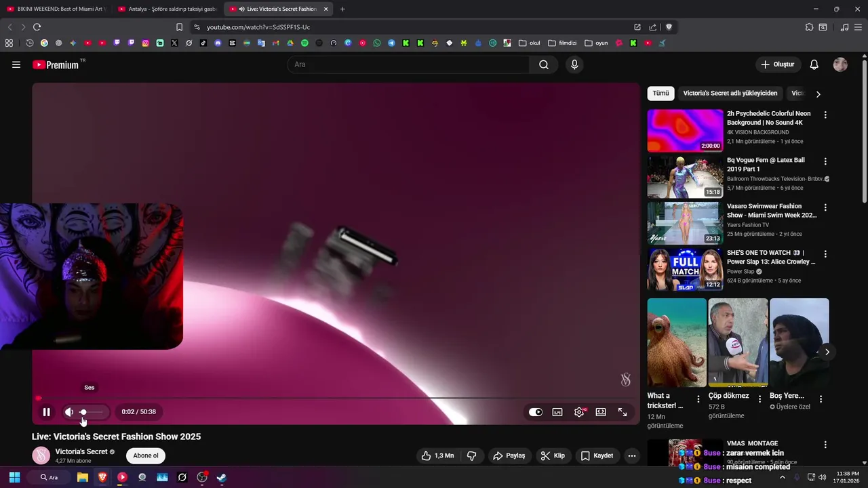Seek along the red video progress bar

[336, 398]
